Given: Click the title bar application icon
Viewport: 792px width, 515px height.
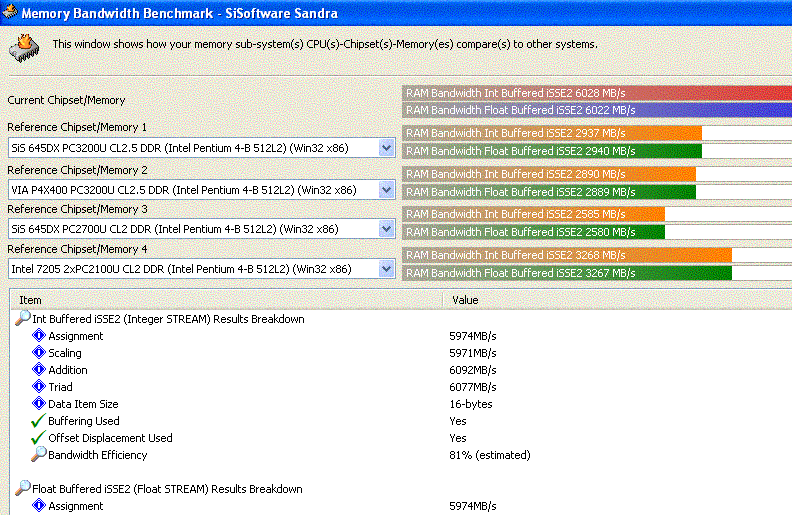Looking at the screenshot, I should [x=9, y=12].
